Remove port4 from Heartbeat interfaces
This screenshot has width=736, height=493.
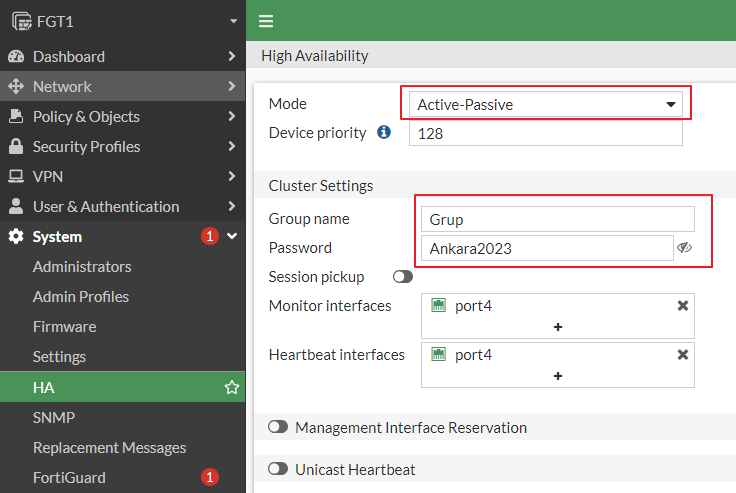point(682,354)
